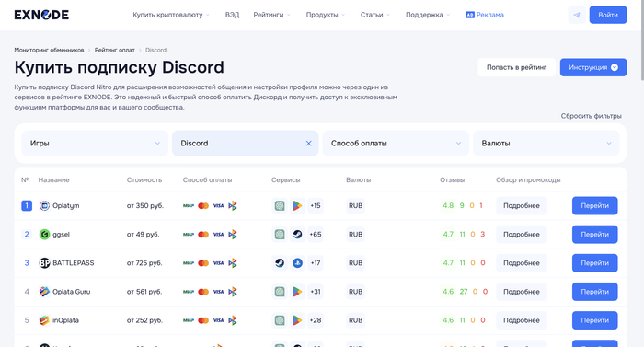Click the Oplatym logo icon
The width and height of the screenshot is (644, 347).
(x=44, y=205)
